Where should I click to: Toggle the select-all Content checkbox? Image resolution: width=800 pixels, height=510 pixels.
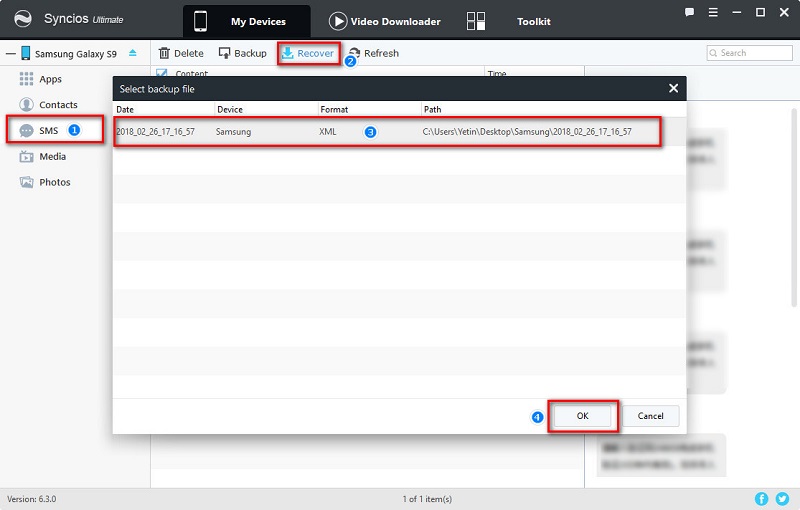click(162, 73)
